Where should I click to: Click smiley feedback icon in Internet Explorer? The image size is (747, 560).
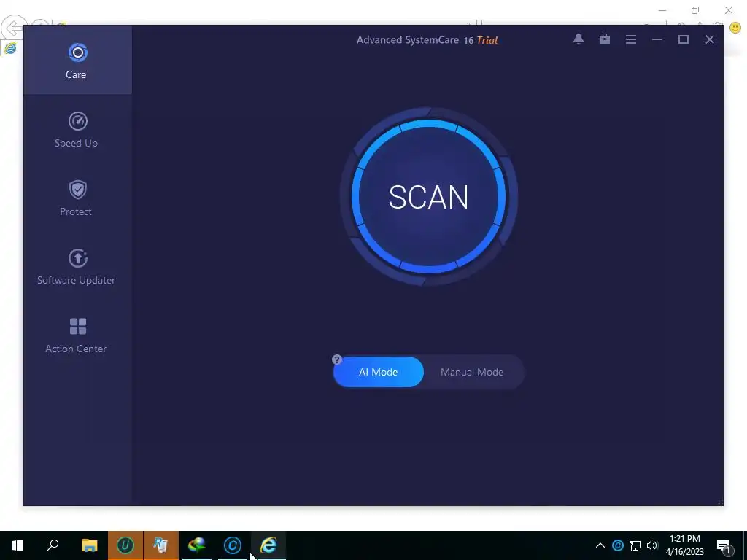(735, 28)
